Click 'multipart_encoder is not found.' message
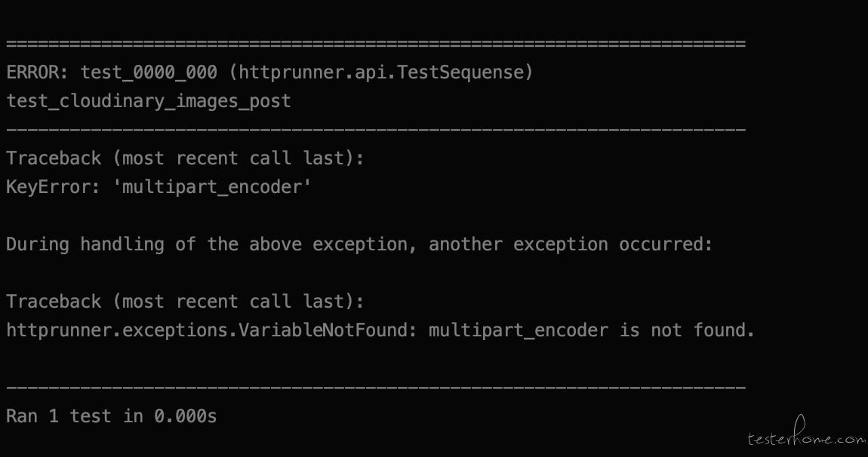868x457 pixels. (592, 330)
